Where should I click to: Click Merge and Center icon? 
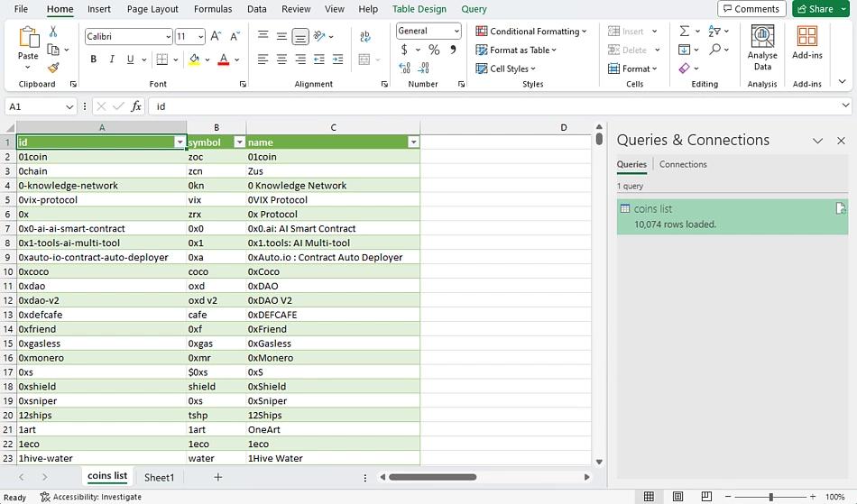pos(364,59)
